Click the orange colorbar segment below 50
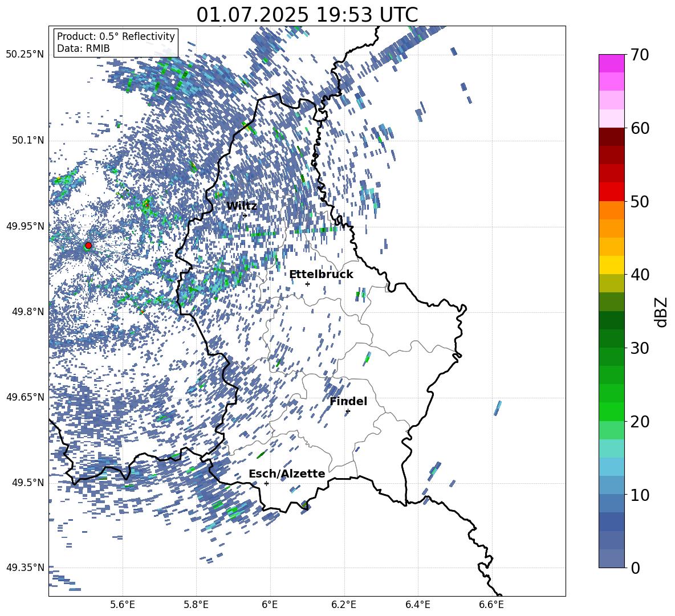 tap(611, 210)
